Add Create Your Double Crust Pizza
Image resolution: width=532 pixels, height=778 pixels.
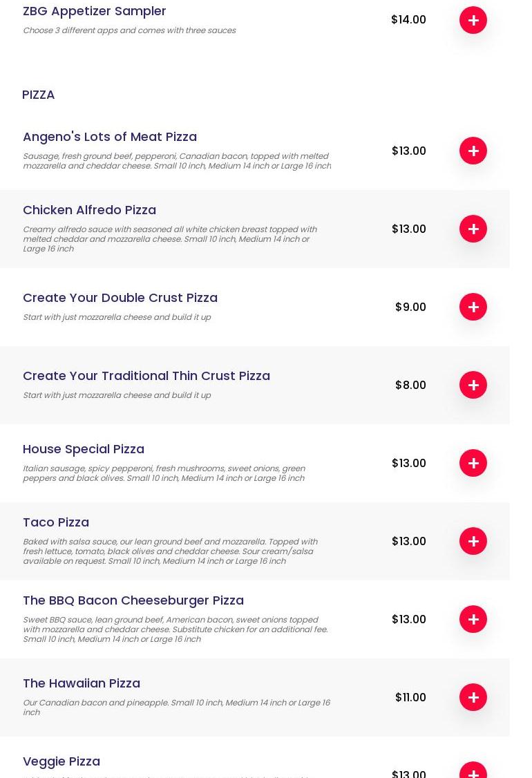(473, 307)
